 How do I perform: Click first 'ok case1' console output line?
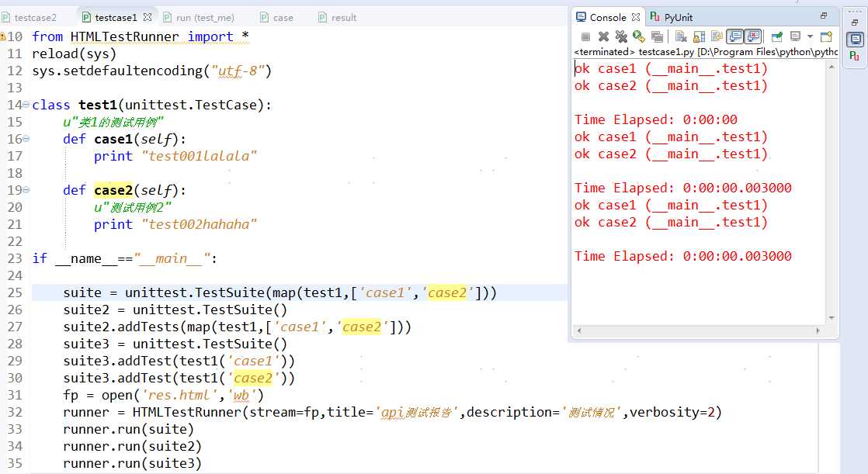coord(671,68)
